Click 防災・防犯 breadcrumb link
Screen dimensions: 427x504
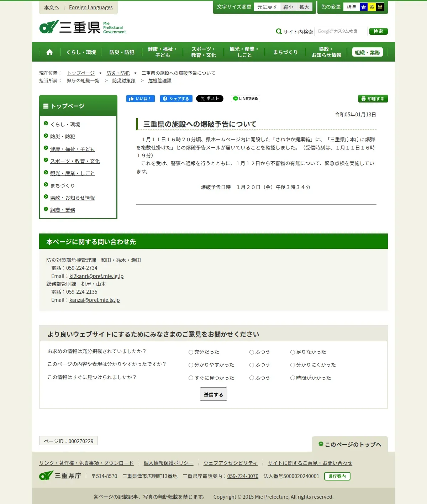pyautogui.click(x=118, y=73)
